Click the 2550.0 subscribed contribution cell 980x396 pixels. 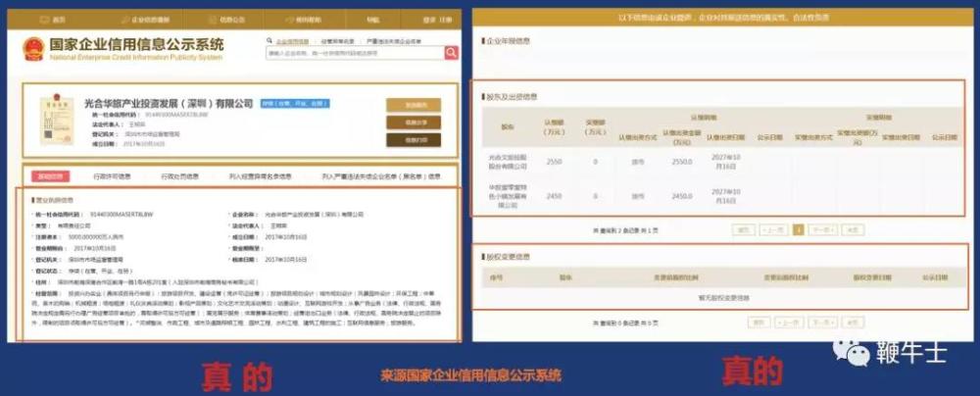pyautogui.click(x=682, y=162)
